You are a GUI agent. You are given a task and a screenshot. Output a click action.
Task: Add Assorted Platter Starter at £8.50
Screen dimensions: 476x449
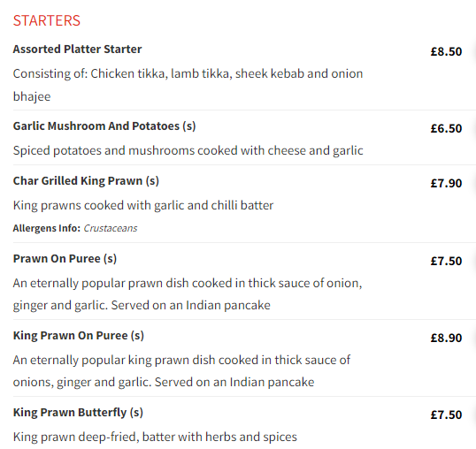coord(446,51)
